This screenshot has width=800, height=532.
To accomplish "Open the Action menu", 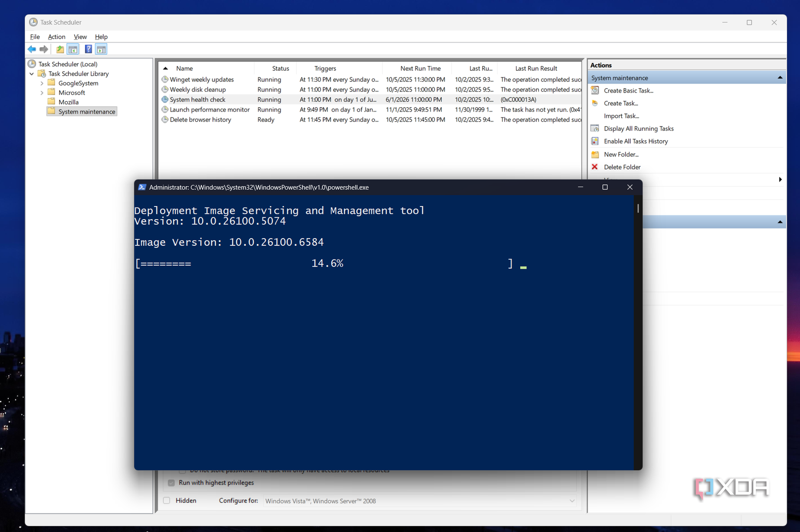I will point(56,36).
